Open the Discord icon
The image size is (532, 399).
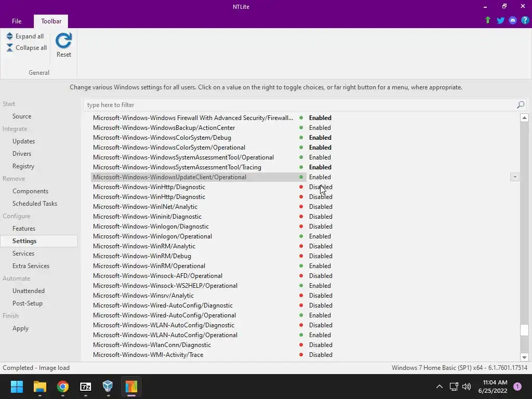point(513,20)
